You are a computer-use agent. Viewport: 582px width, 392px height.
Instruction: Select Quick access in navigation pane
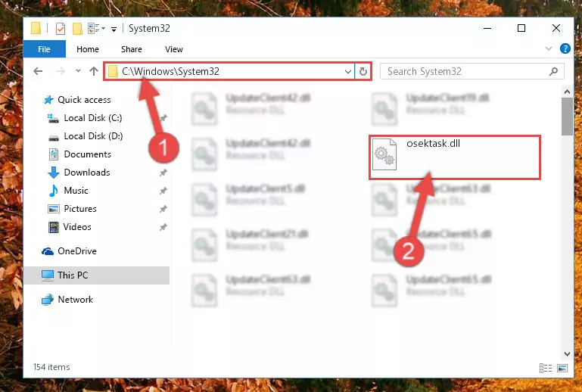84,99
